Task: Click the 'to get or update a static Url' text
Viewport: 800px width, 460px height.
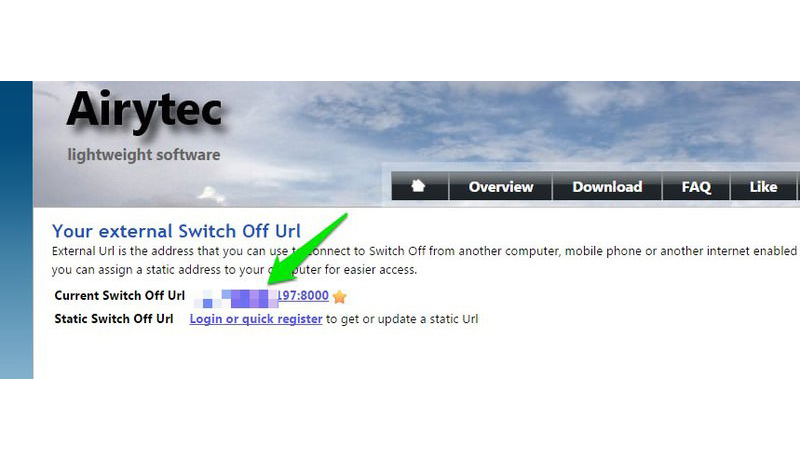Action: [x=402, y=319]
